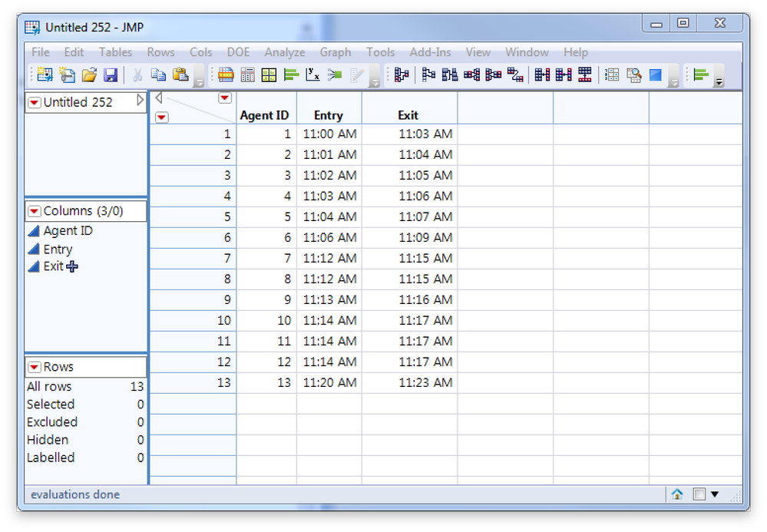The width and height of the screenshot is (767, 532).
Task: Click green bars icon left of Fit Y by X
Action: [291, 74]
